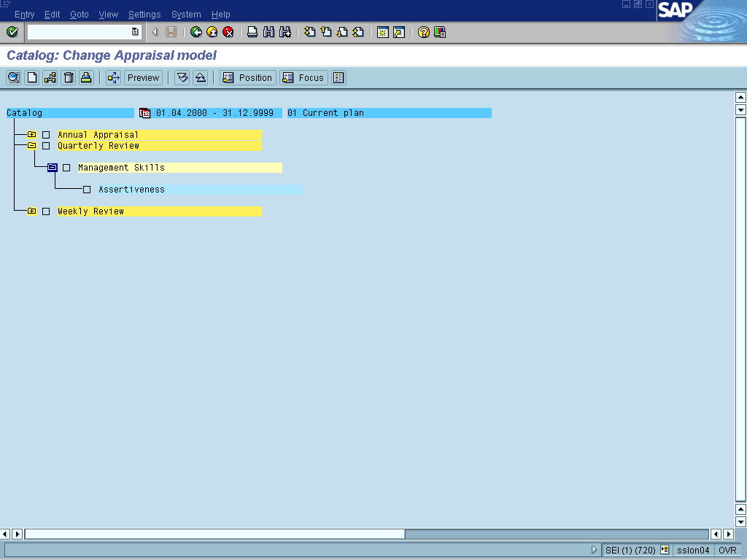
Task: Click the move arrows icon left of Preview
Action: click(x=113, y=77)
